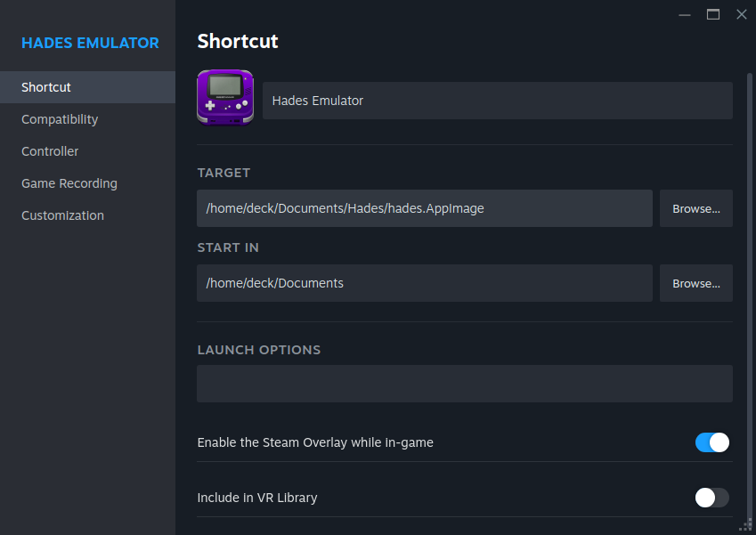756x535 pixels.
Task: Click the resize grip in the bottom corner
Action: coord(747,527)
